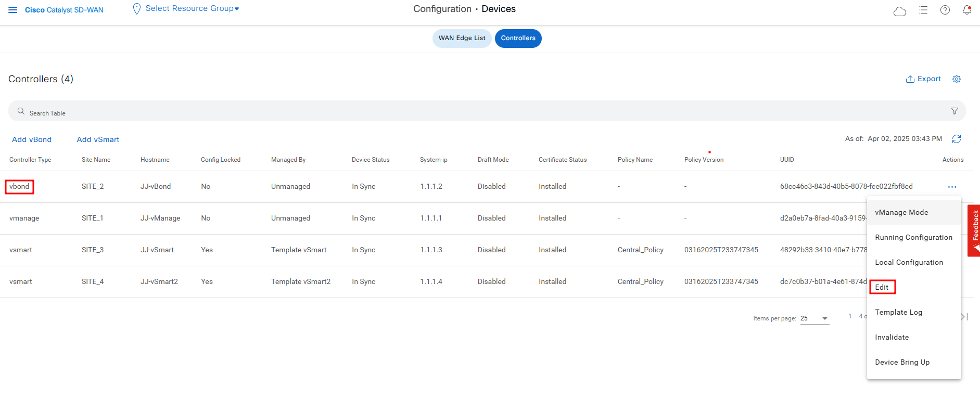Select hostname JJ-vSmart2 cell
The height and width of the screenshot is (400, 980).
click(159, 281)
